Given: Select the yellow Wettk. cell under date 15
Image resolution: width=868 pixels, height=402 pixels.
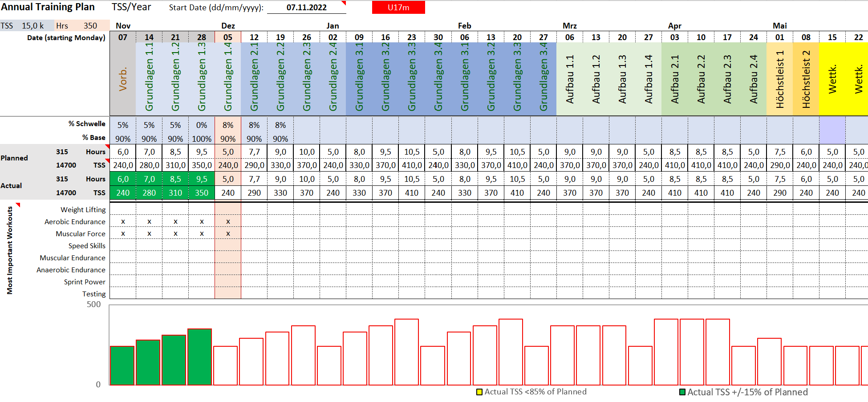Looking at the screenshot, I should [832, 79].
